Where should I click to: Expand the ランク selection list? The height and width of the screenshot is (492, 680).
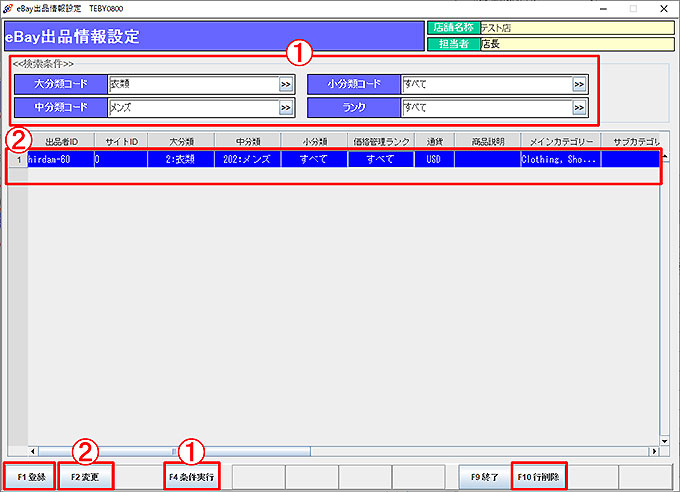click(x=579, y=106)
